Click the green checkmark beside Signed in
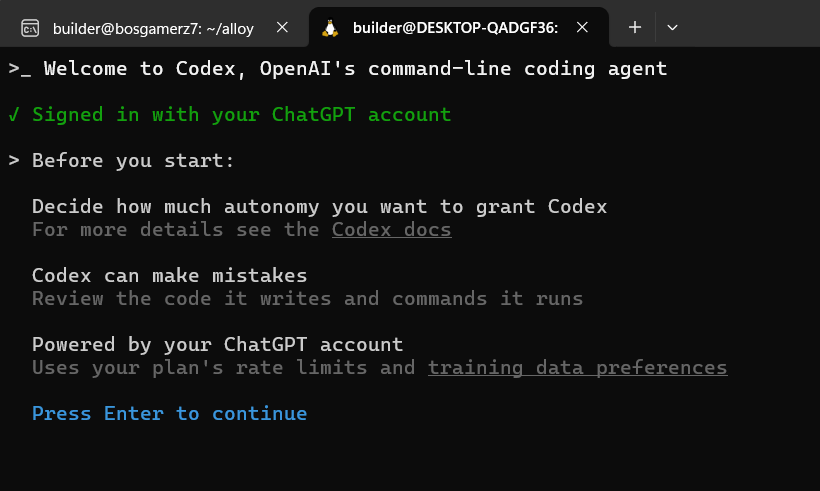This screenshot has height=491, width=820. tap(14, 115)
